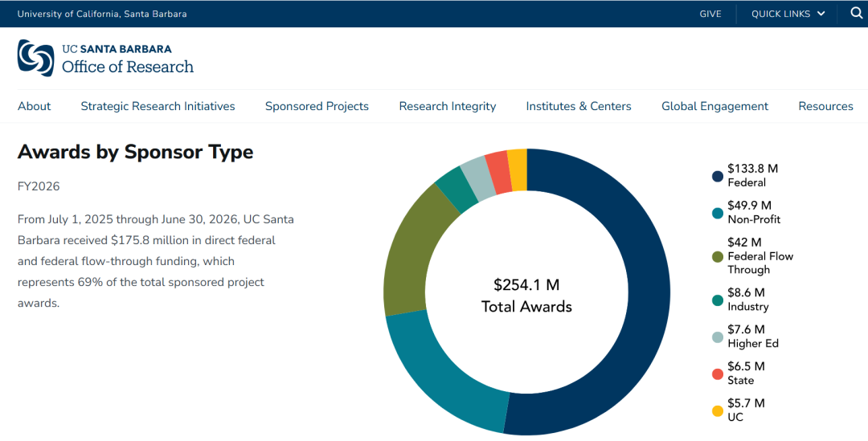This screenshot has width=868, height=441.
Task: Select the Sponsored Projects menu item
Action: point(317,106)
